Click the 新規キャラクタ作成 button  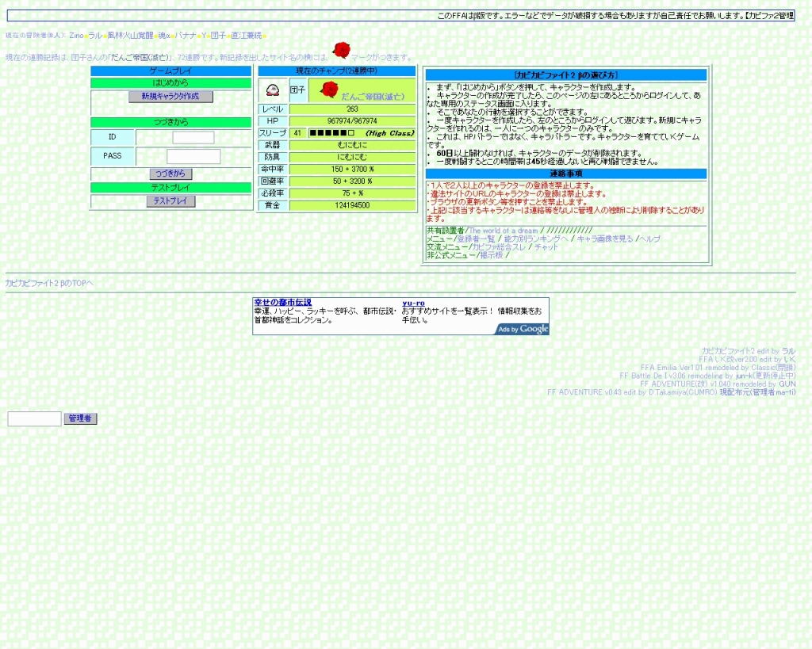(170, 96)
